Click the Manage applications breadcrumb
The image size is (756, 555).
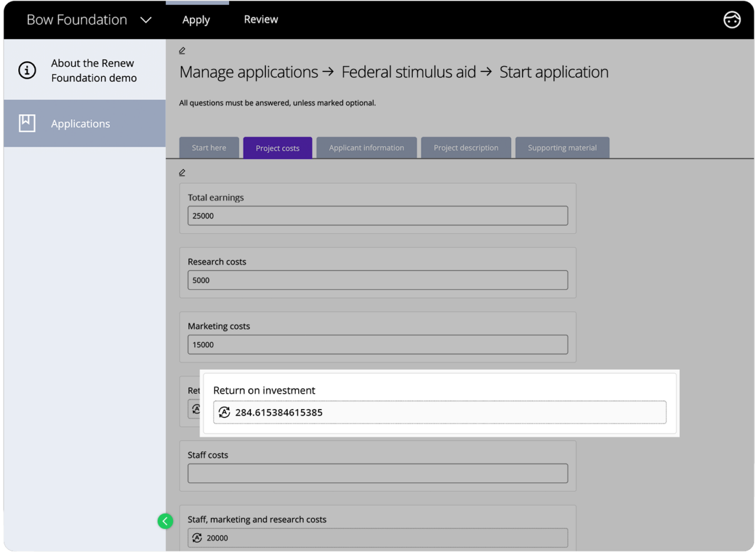click(249, 72)
